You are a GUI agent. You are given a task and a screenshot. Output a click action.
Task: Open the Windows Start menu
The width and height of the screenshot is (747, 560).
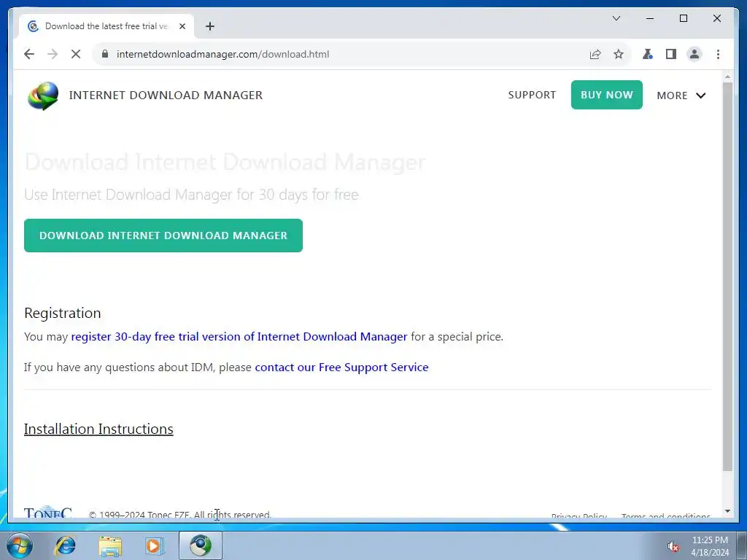click(19, 545)
